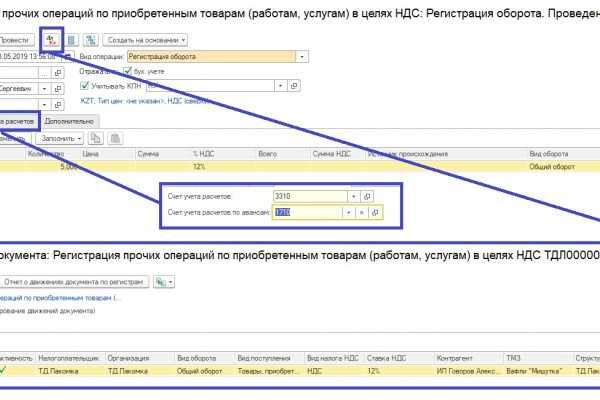
Task: Toggle the Учитывать КПН checkbox
Action: point(85,87)
